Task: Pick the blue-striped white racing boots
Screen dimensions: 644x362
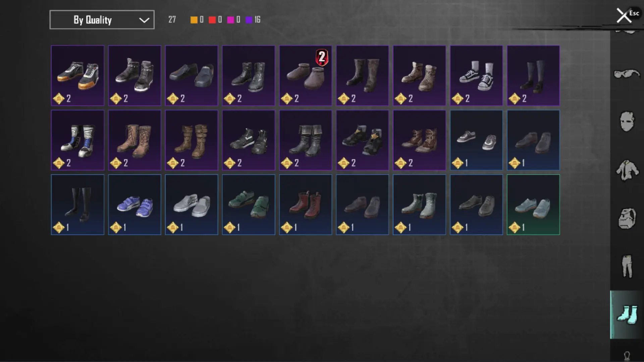Action: [77, 140]
